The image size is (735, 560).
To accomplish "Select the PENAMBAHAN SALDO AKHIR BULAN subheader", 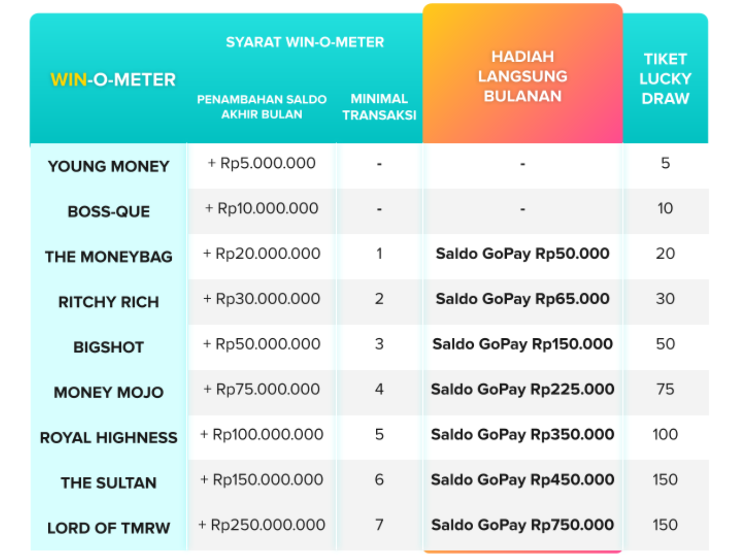I will (262, 107).
